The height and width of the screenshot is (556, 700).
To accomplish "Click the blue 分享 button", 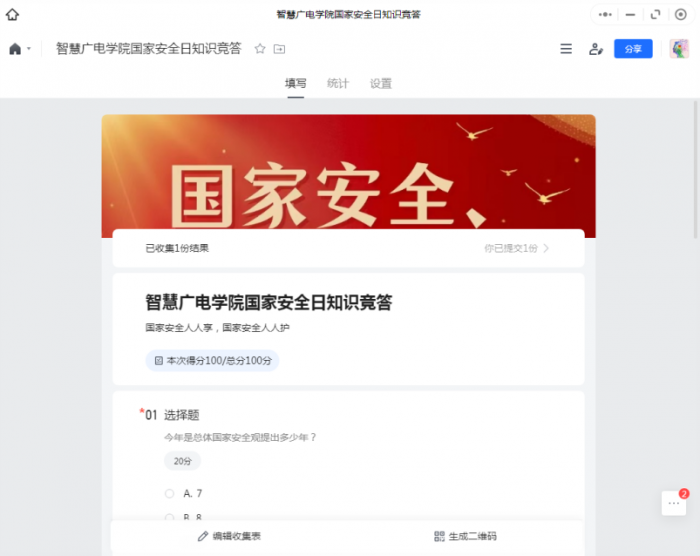I will coord(633,49).
